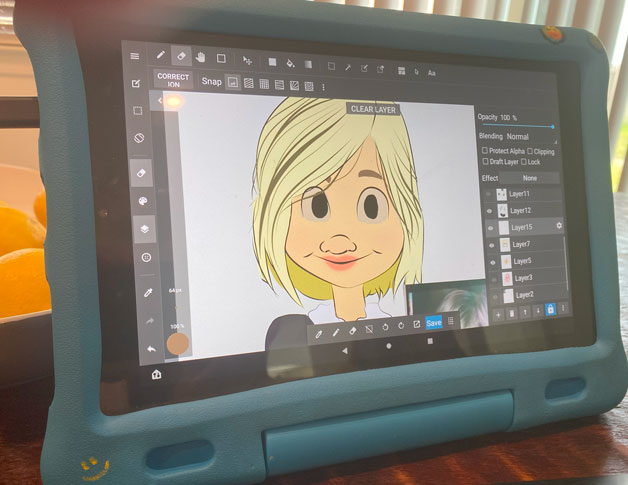Delete layer with trash button
The height and width of the screenshot is (485, 628).
tap(511, 314)
